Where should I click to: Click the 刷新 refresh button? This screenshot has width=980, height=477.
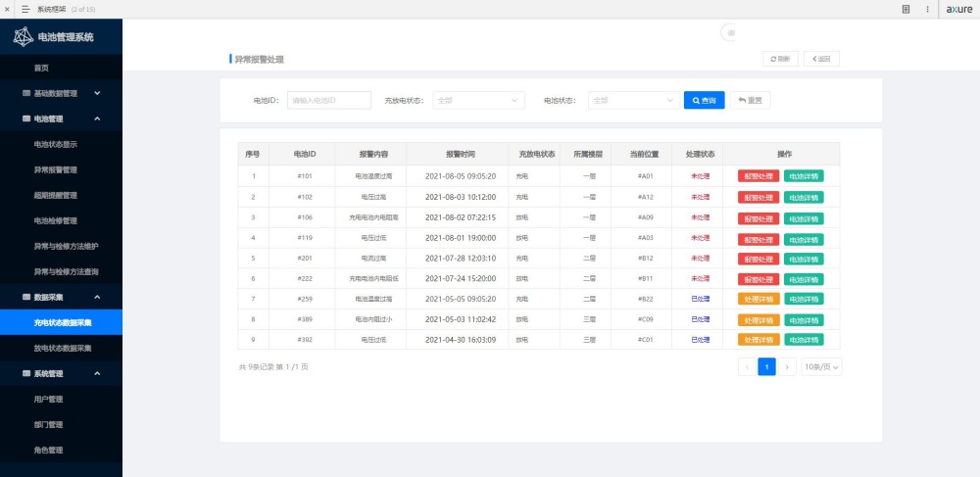tap(780, 59)
